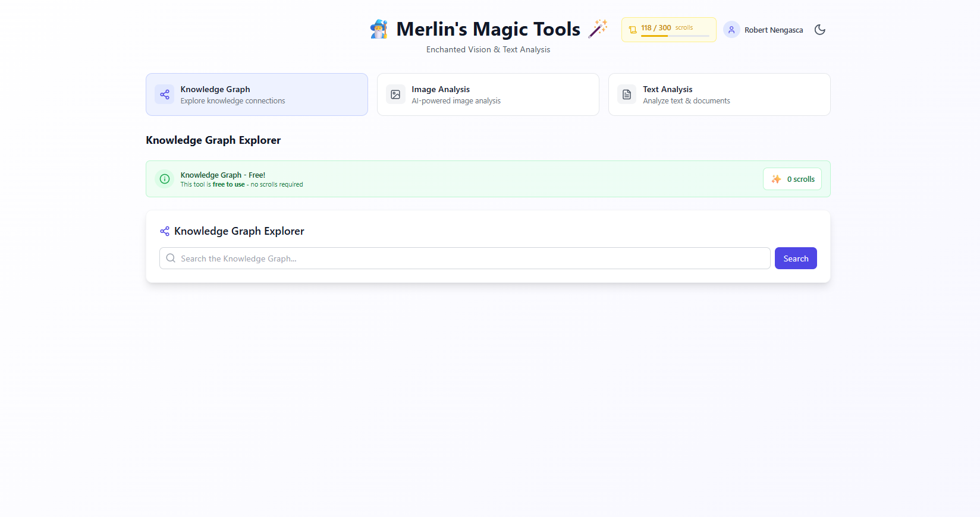Click the wizard emoji logo
The height and width of the screenshot is (517, 980).
[379, 29]
